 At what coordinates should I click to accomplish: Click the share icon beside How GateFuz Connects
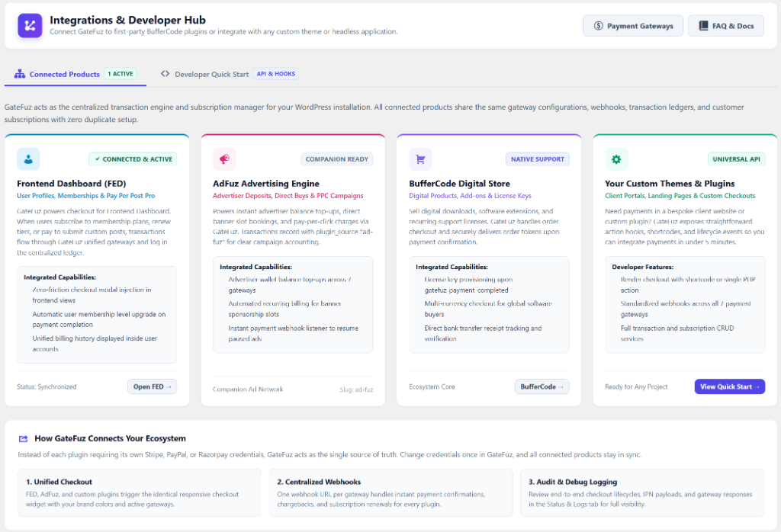24,438
